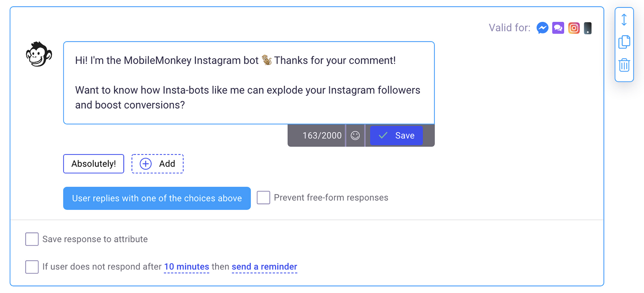Click the Instagram channel icon
644x293 pixels.
[574, 28]
